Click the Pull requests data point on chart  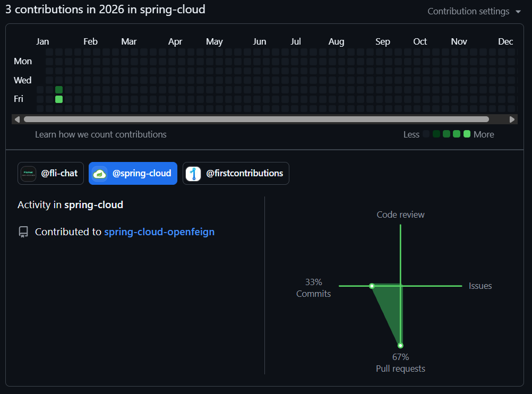coord(400,346)
